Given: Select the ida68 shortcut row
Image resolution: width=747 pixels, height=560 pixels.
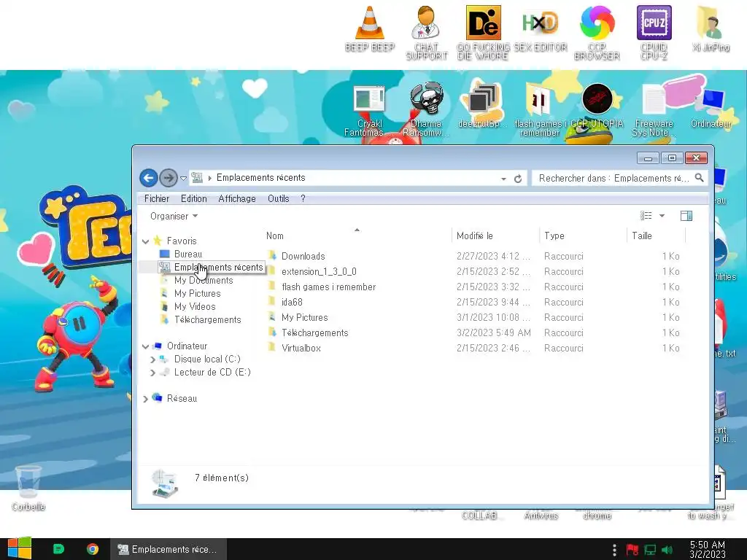Looking at the screenshot, I should (x=474, y=302).
